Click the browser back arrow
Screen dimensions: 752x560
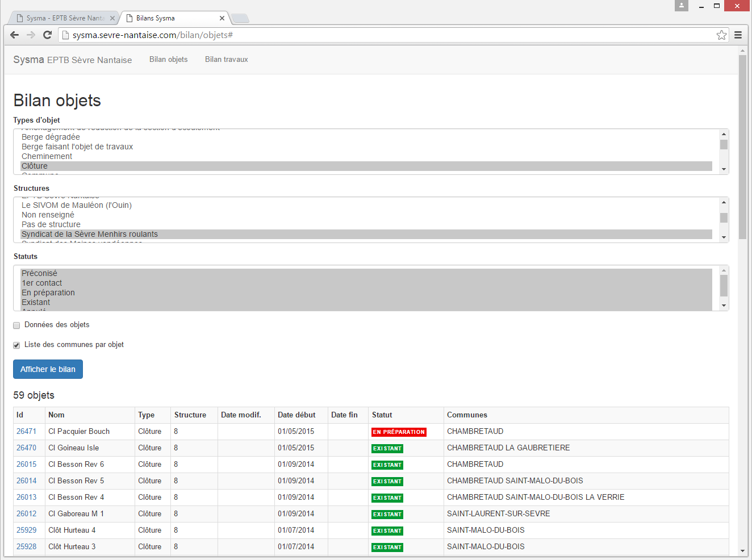[x=15, y=35]
